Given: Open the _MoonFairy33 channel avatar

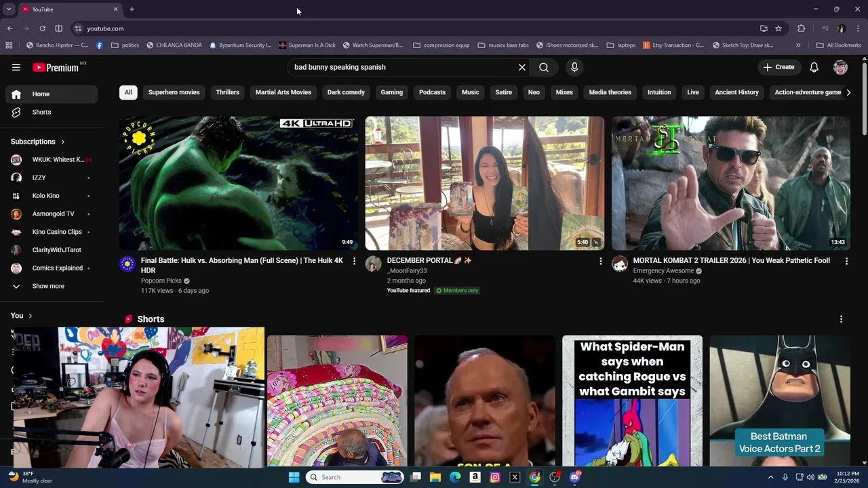Looking at the screenshot, I should [374, 264].
